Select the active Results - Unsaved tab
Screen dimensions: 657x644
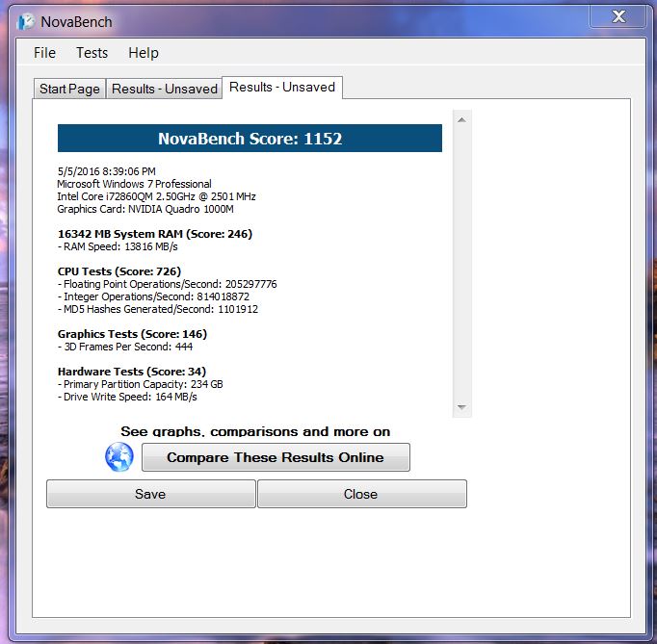[x=282, y=87]
